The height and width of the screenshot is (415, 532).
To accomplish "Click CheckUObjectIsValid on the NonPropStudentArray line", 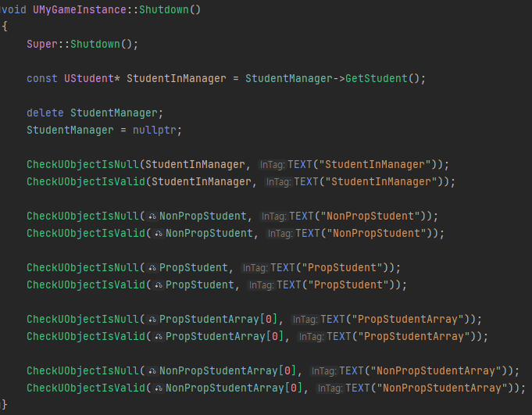I will coord(86,388).
